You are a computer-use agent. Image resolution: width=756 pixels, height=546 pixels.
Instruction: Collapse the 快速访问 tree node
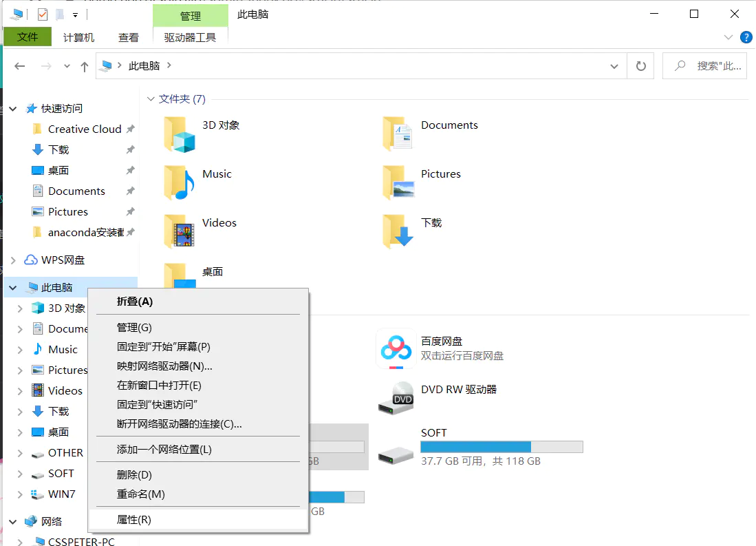13,109
